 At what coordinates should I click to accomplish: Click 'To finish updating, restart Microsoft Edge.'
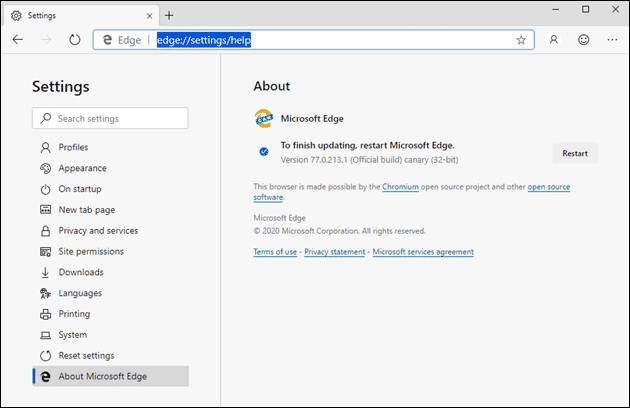point(368,146)
